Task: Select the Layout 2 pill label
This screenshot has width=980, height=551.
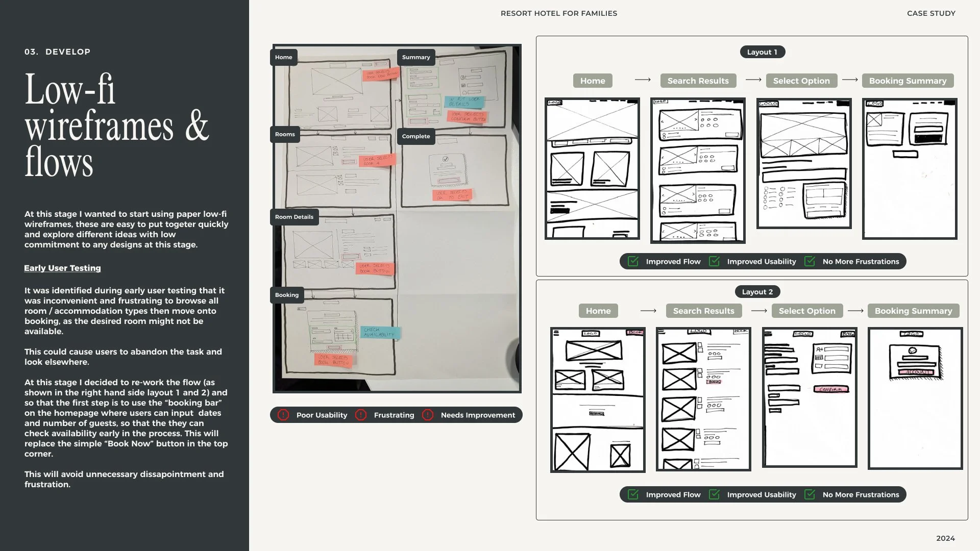Action: point(757,292)
